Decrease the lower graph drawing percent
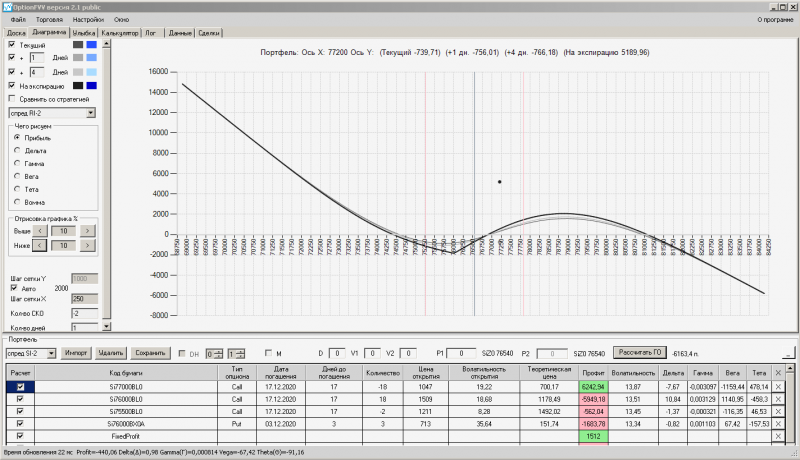 (x=40, y=246)
